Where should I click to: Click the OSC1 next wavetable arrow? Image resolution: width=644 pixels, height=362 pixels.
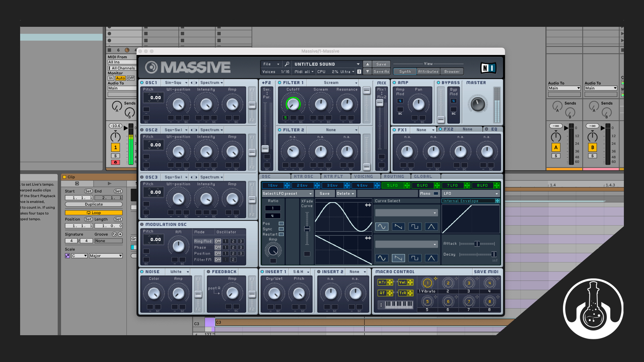(197, 83)
